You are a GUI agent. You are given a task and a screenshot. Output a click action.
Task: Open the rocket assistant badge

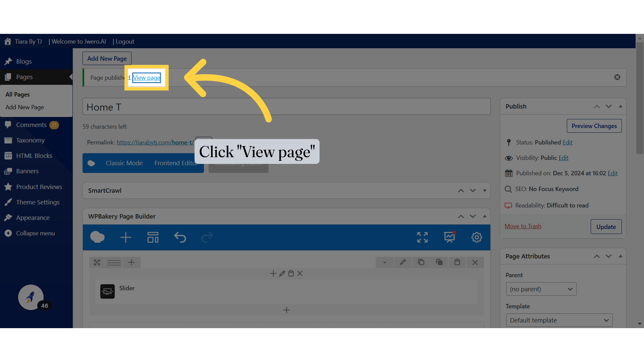pos(31,297)
